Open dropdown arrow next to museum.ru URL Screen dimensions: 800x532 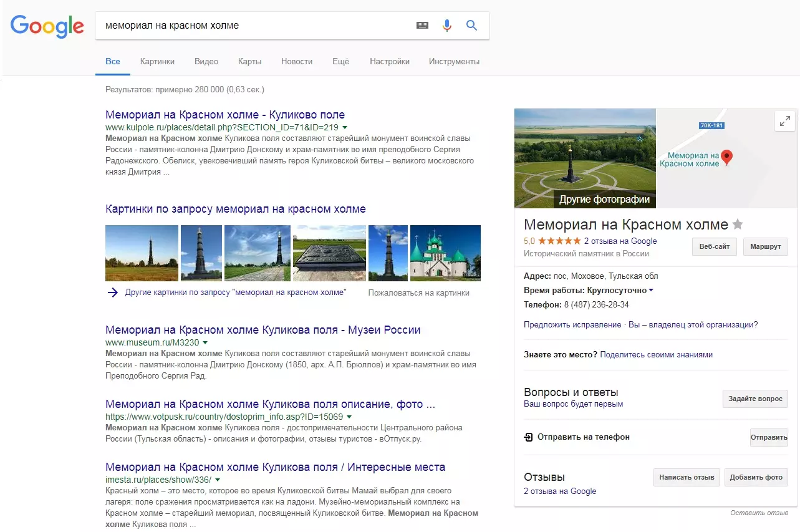pyautogui.click(x=205, y=342)
